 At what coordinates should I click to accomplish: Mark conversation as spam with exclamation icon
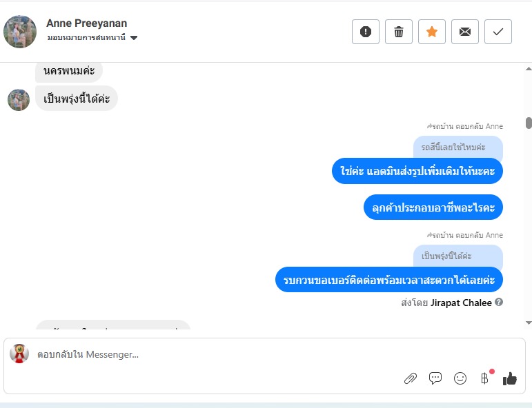[366, 32]
